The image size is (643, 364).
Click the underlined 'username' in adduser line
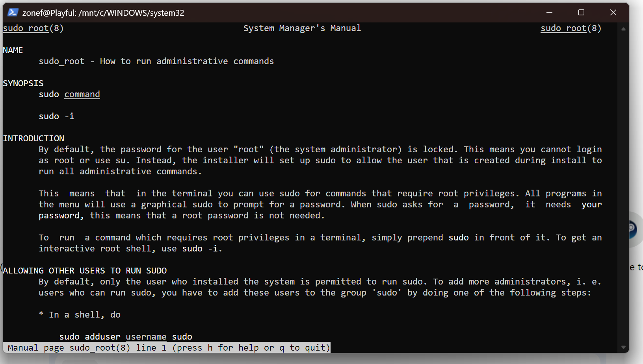point(146,337)
